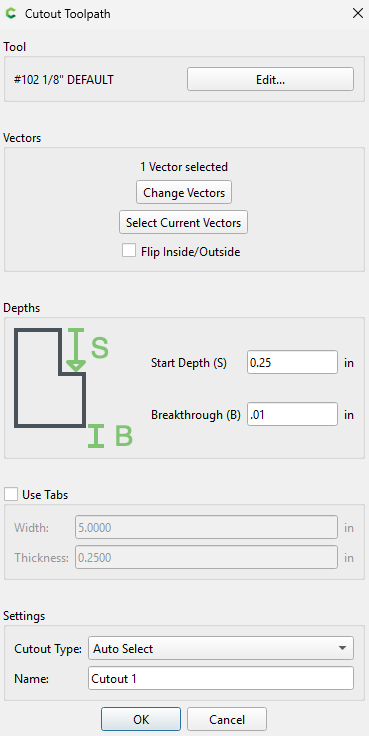Click the green Start Depth S arrow

pos(76,350)
